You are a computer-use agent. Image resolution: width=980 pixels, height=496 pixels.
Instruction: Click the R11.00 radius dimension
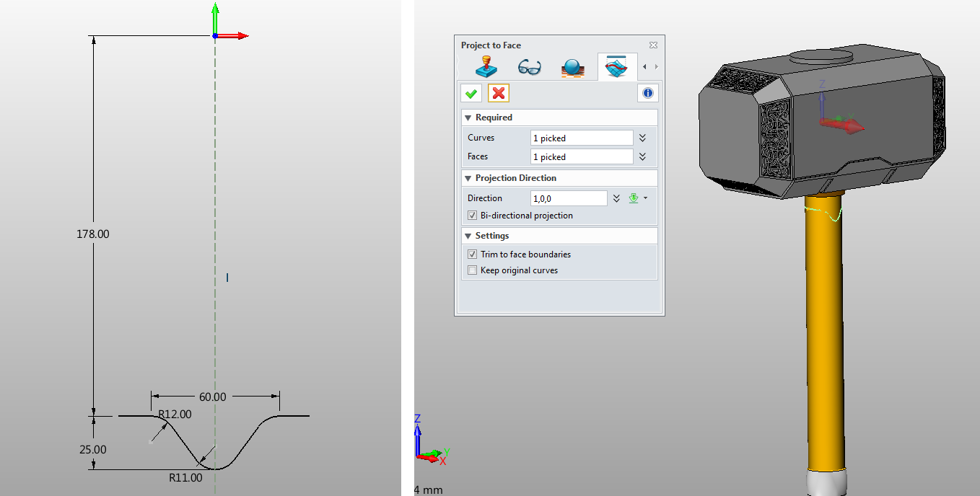pyautogui.click(x=185, y=477)
